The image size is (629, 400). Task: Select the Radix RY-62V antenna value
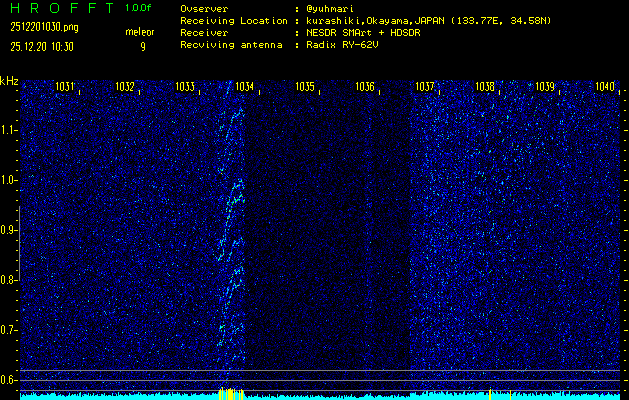point(342,45)
